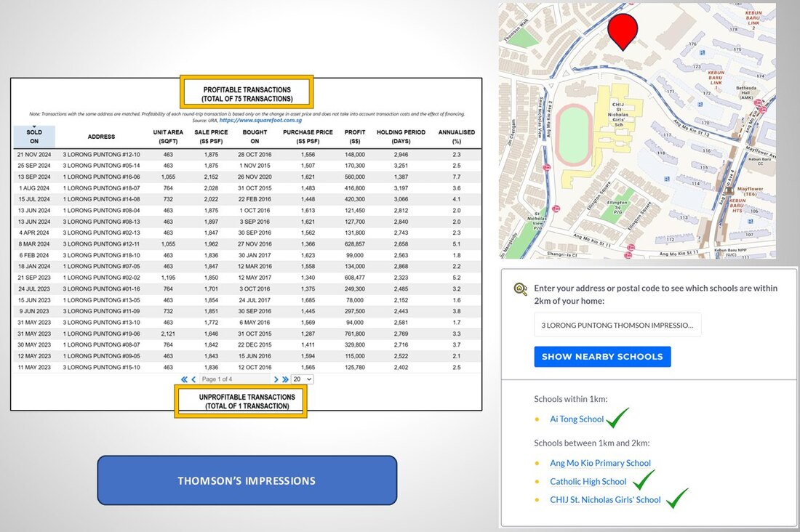Select row 3 Lorong Puntong #01-16
This screenshot has width=800, height=532.
pyautogui.click(x=247, y=289)
